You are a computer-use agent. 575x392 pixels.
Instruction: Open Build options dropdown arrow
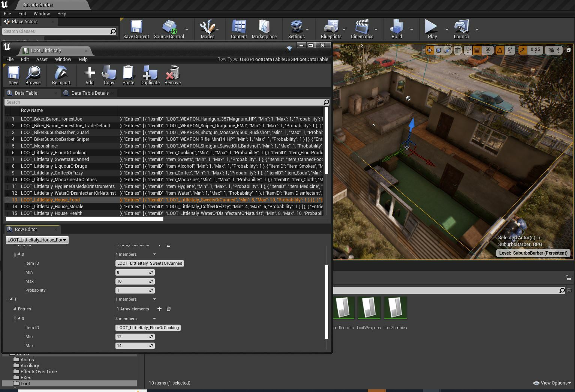(x=411, y=30)
